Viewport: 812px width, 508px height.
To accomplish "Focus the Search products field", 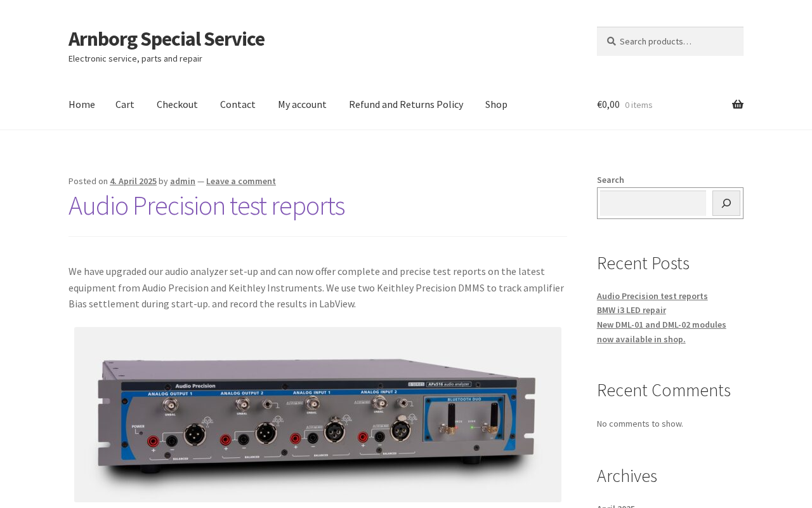I will tap(670, 41).
